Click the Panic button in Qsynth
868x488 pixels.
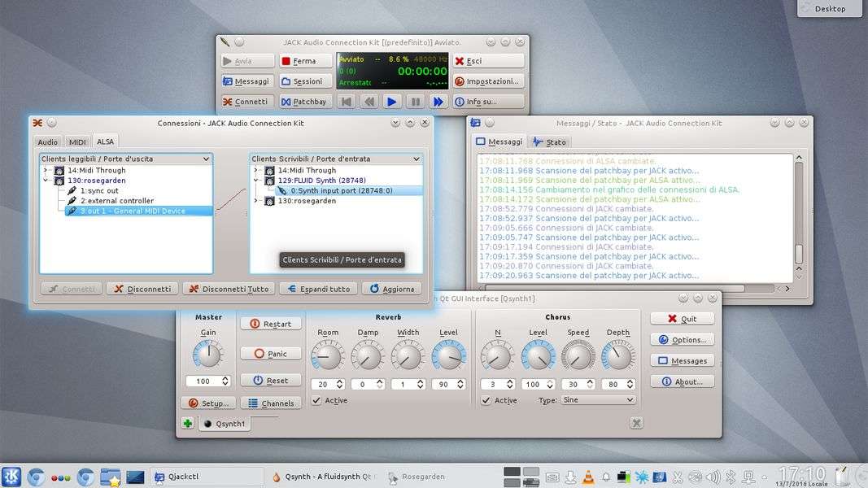[271, 354]
